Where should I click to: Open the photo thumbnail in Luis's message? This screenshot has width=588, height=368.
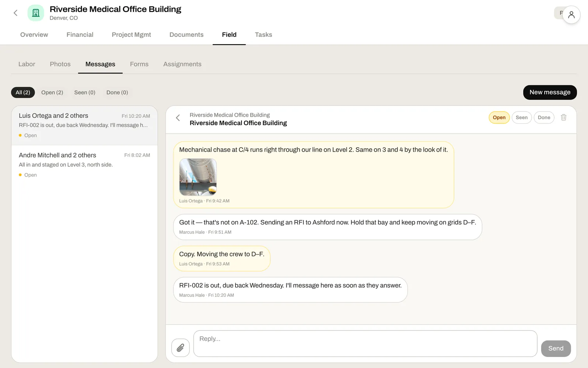tap(198, 177)
